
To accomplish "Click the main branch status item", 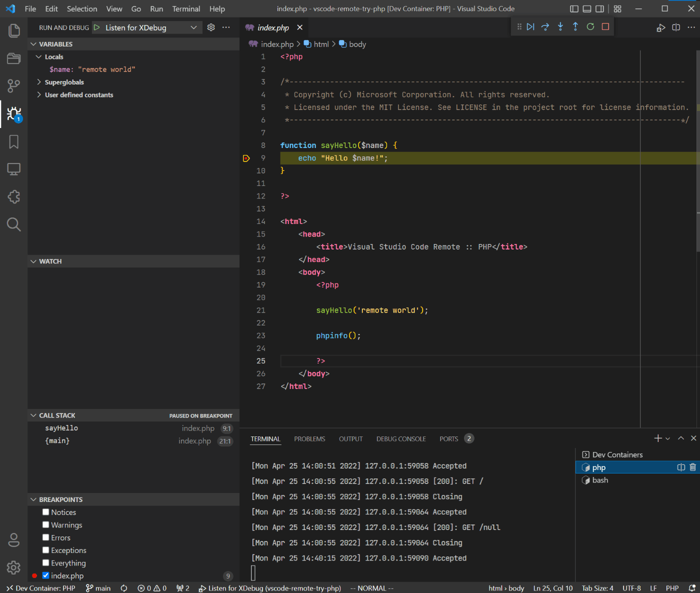I will pyautogui.click(x=98, y=588).
